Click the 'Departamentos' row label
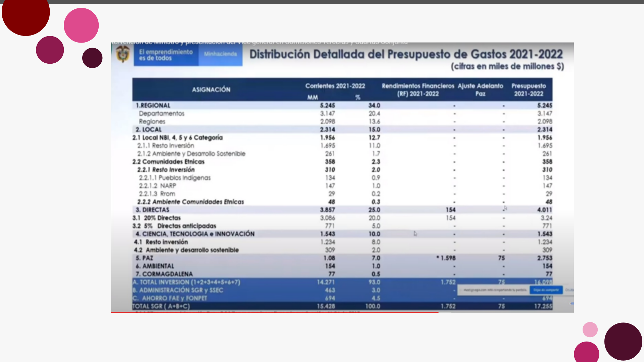Image resolution: width=644 pixels, height=362 pixels. click(161, 113)
